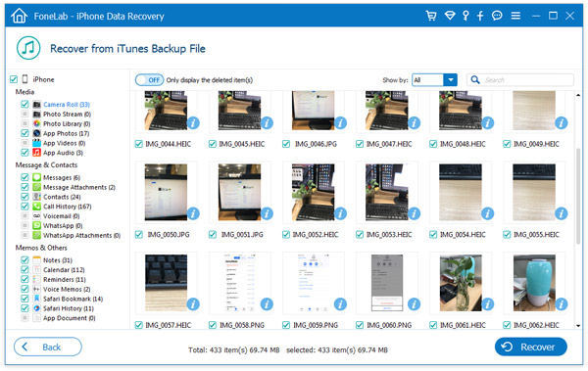The height and width of the screenshot is (371, 588).
Task: Click the Recover button
Action: (530, 347)
